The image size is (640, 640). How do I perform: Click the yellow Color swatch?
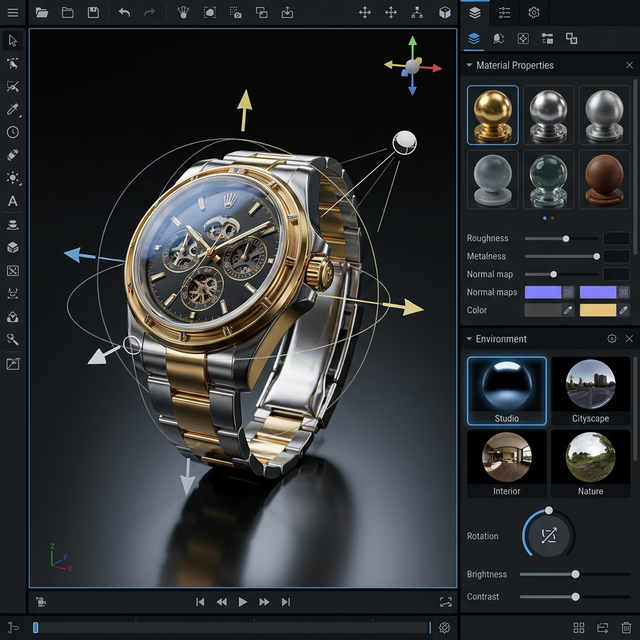[x=598, y=310]
